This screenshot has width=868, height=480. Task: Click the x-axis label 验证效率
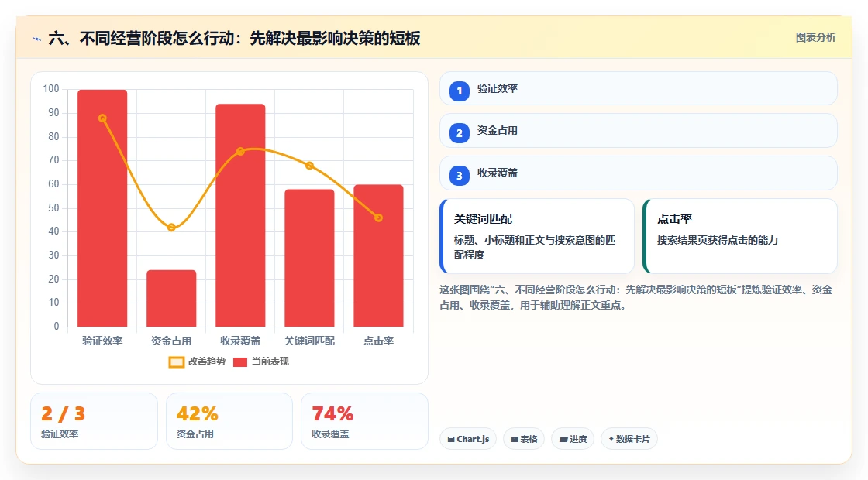[102, 341]
